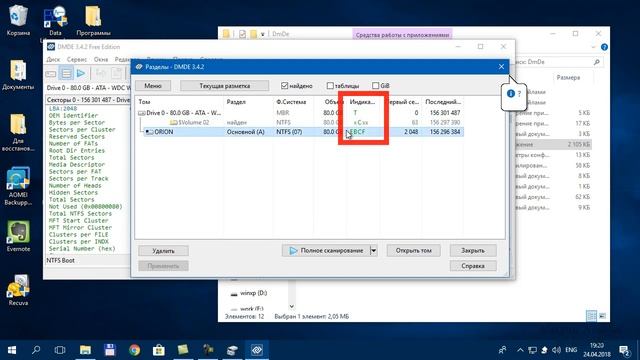Open File Explorer from the taskbar
This screenshot has height=360, width=640.
[x=85, y=350]
